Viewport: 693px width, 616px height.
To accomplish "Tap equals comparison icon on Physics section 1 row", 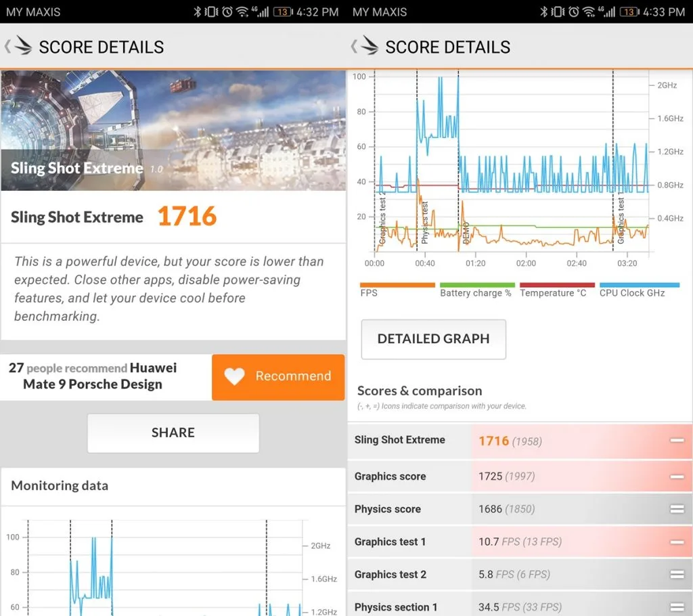I will click(x=677, y=607).
